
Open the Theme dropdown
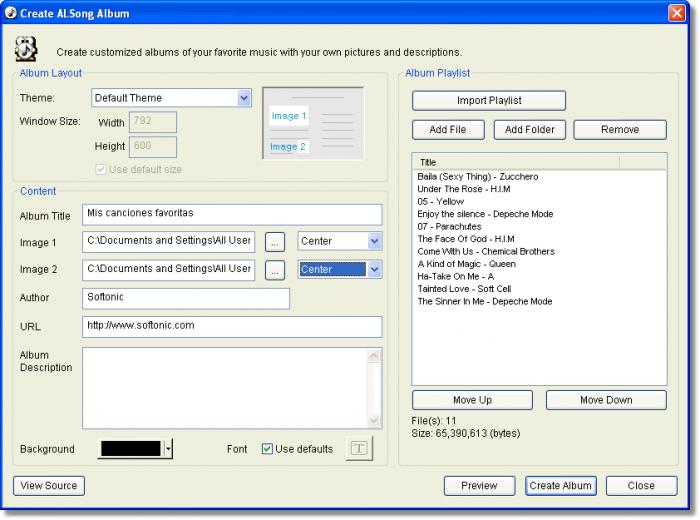click(x=244, y=98)
